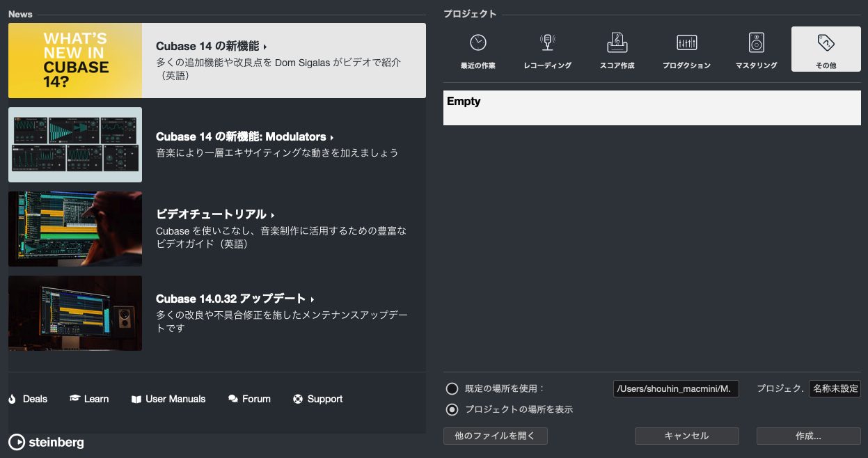Image resolution: width=868 pixels, height=458 pixels.
Task: Open the Cubase 14 の新機能 news headline
Action: (212, 46)
